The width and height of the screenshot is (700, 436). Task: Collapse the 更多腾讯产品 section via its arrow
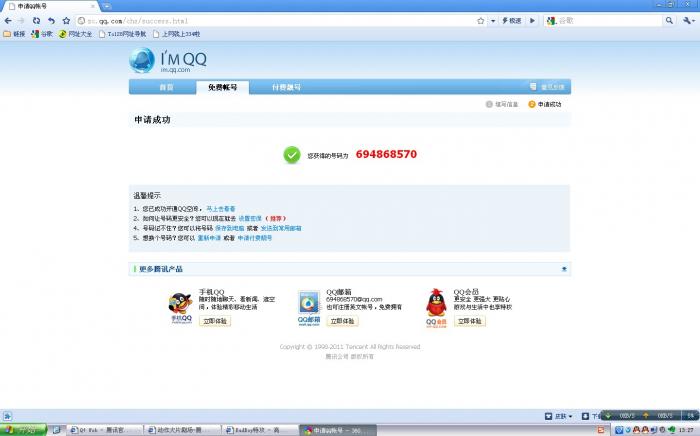pyautogui.click(x=564, y=269)
